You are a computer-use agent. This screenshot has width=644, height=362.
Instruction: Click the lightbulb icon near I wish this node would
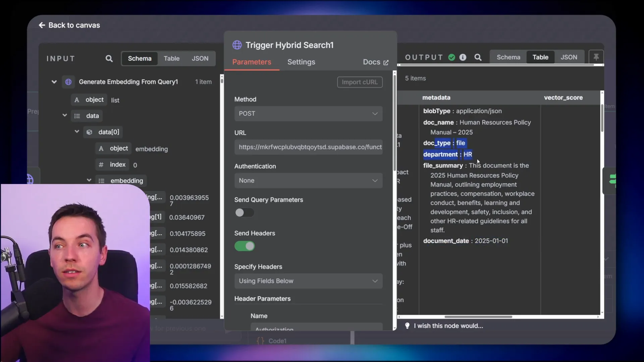pyautogui.click(x=407, y=326)
